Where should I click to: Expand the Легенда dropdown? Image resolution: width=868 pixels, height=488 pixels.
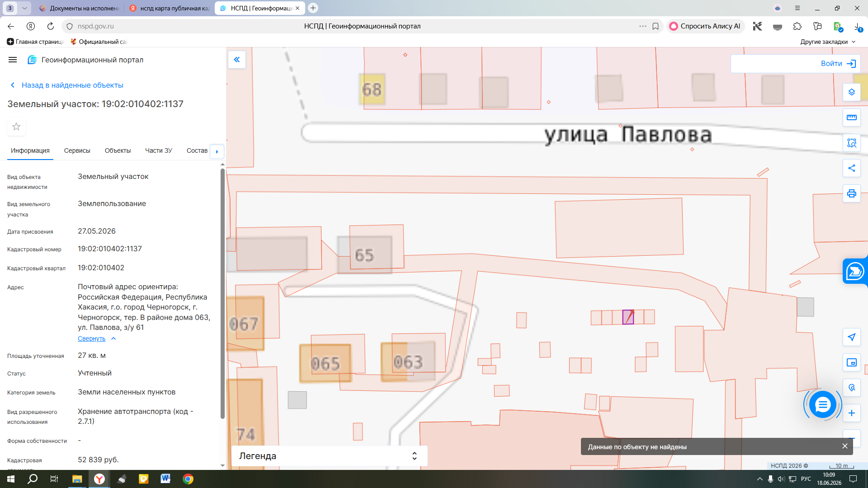click(329, 456)
